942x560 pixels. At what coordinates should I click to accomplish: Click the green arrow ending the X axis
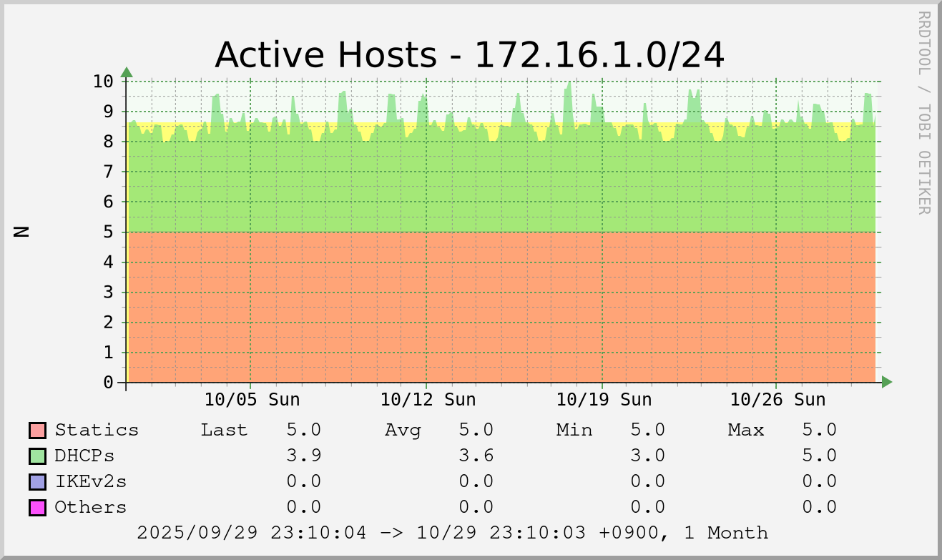(x=887, y=383)
